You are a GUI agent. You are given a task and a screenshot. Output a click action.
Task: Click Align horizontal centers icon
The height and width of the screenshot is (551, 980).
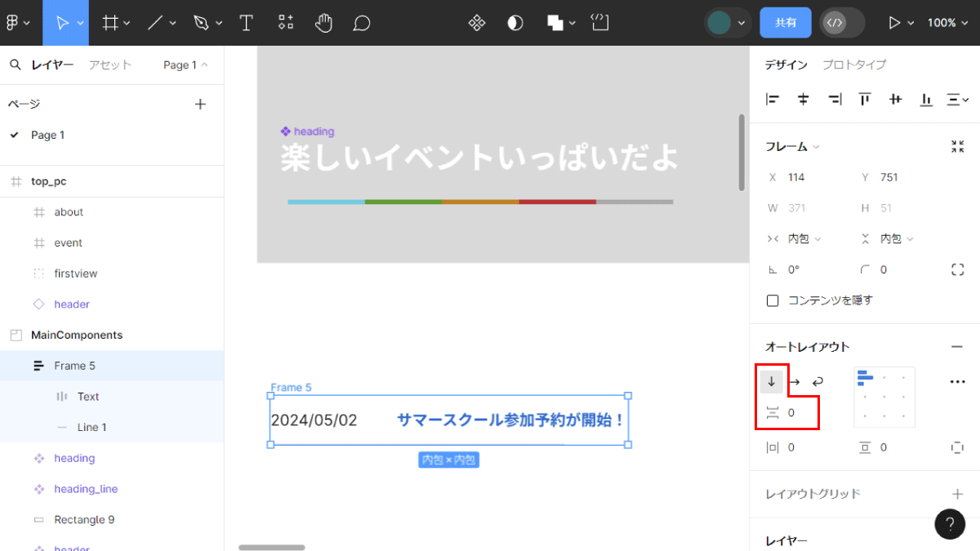(804, 100)
